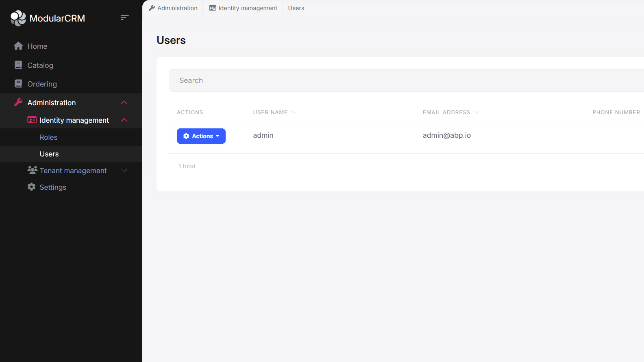
Task: Click the ModularCRM logo icon
Action: [x=18, y=18]
